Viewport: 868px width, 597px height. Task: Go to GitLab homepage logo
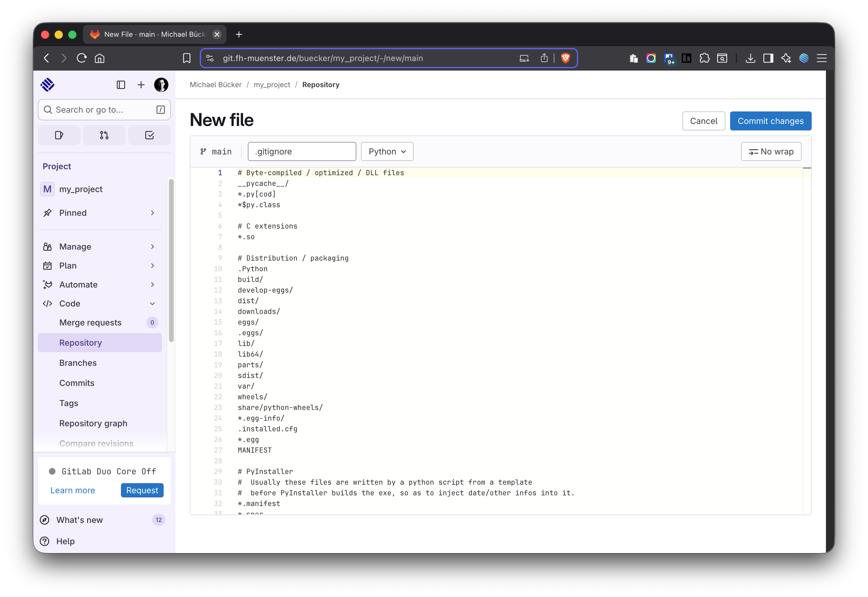pos(47,85)
